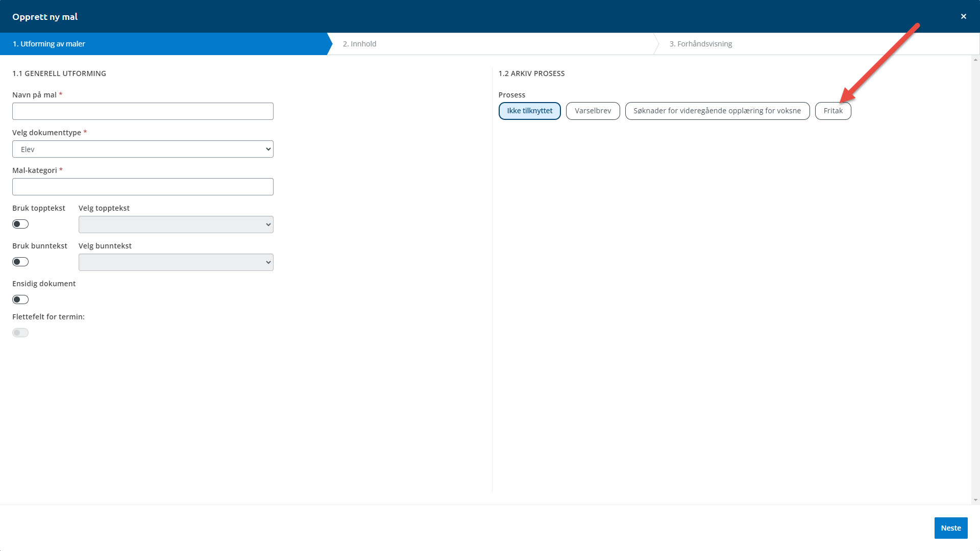This screenshot has width=980, height=551.
Task: Select the 1. Utforming av maler step
Action: click(49, 44)
